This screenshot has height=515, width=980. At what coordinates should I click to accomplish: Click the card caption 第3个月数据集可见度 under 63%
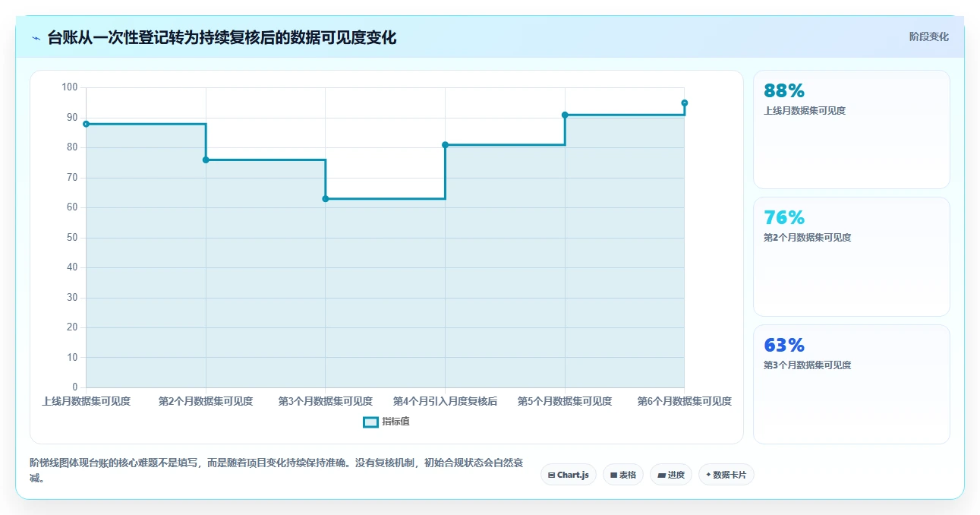click(808, 365)
